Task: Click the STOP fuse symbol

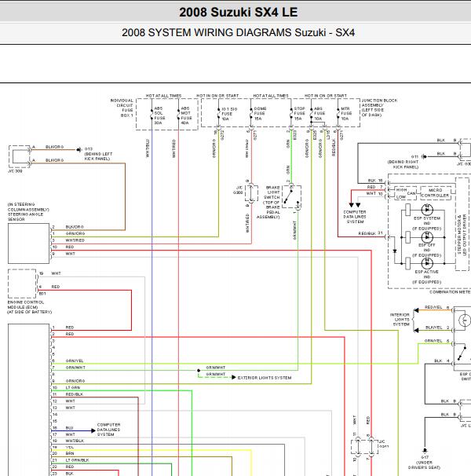Action: click(x=291, y=114)
